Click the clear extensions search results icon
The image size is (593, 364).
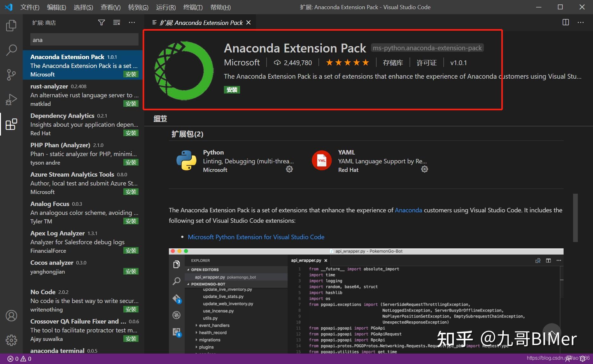tap(117, 22)
